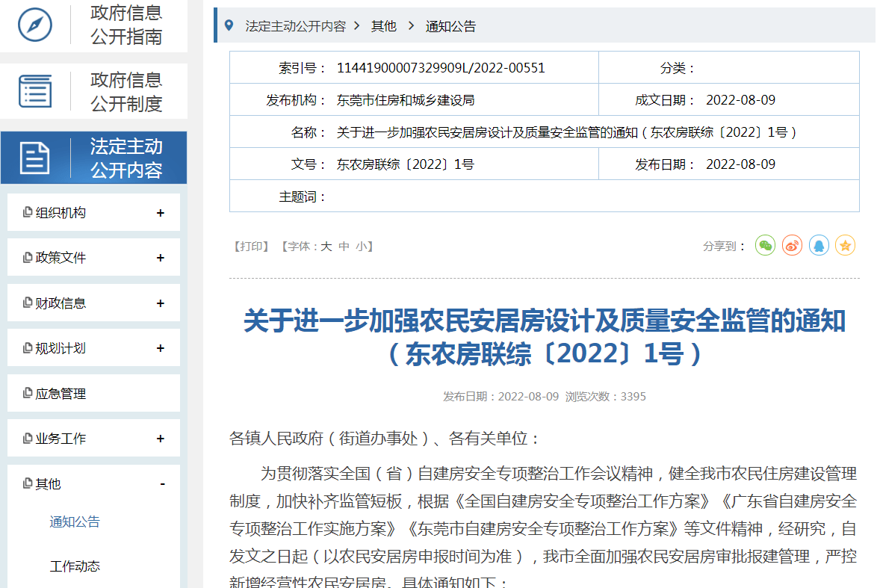
Task: Open the 应急管理 menu item
Action: (x=61, y=394)
